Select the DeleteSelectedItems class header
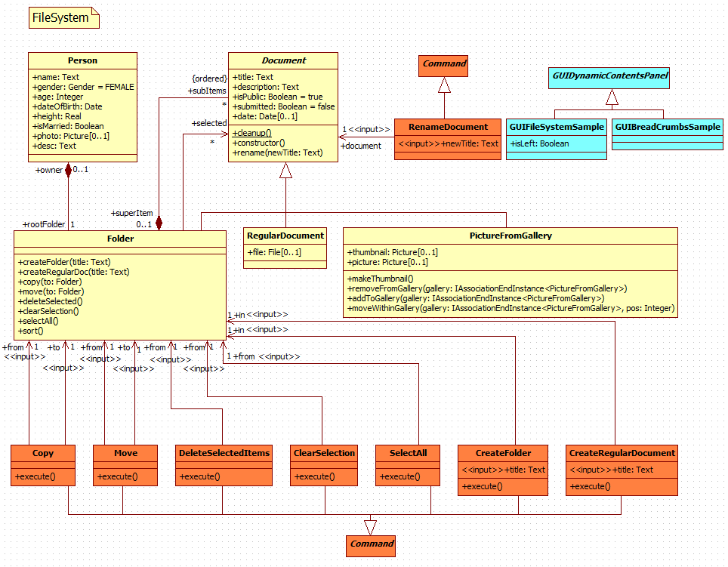Screen dimensions: 728x567 click(223, 453)
